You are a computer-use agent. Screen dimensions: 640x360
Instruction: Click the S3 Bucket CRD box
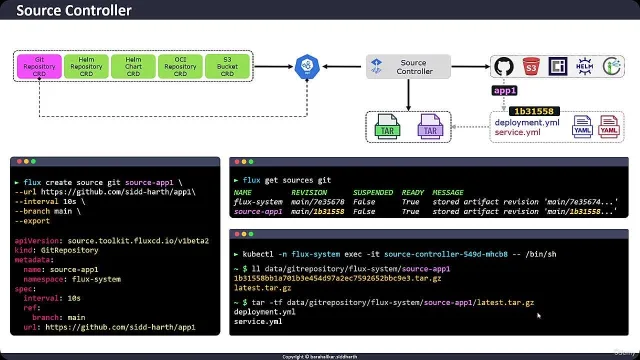pos(227,66)
